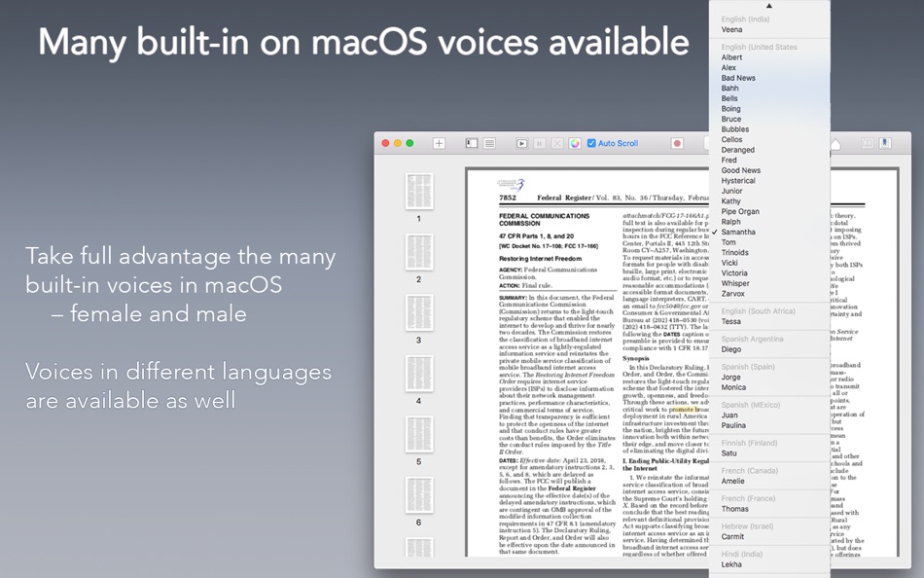Open the color wheel highlight picker
Viewport: 924px width, 578px height.
click(575, 143)
